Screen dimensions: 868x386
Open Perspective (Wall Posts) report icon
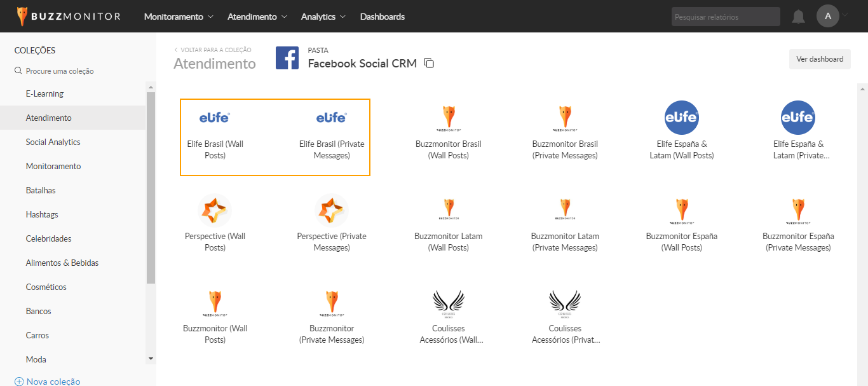[x=215, y=210]
